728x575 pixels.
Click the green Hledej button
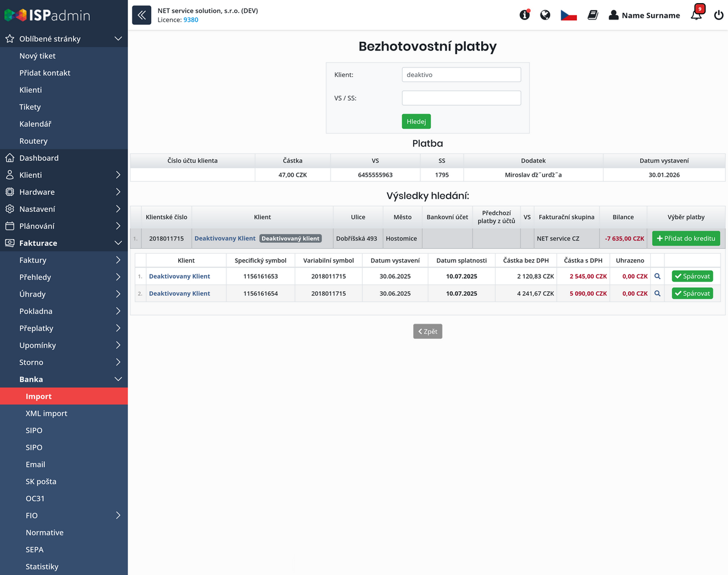416,121
